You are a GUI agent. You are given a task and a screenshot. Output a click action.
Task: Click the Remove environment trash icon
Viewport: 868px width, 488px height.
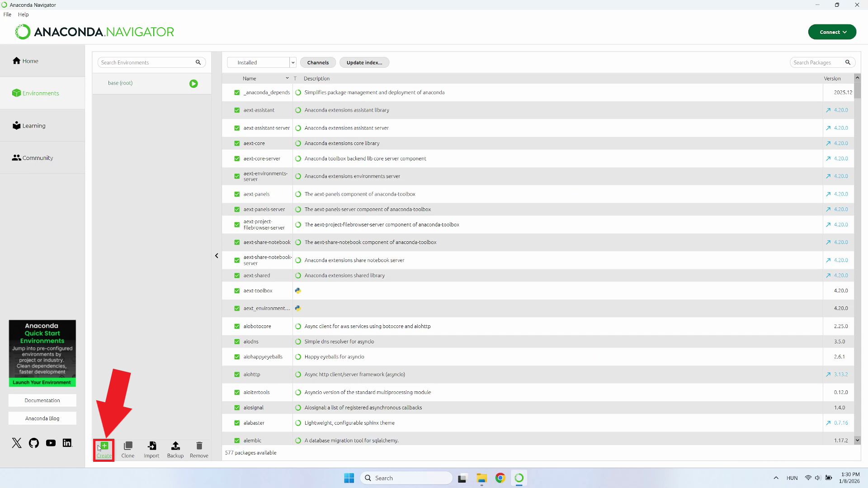(199, 446)
